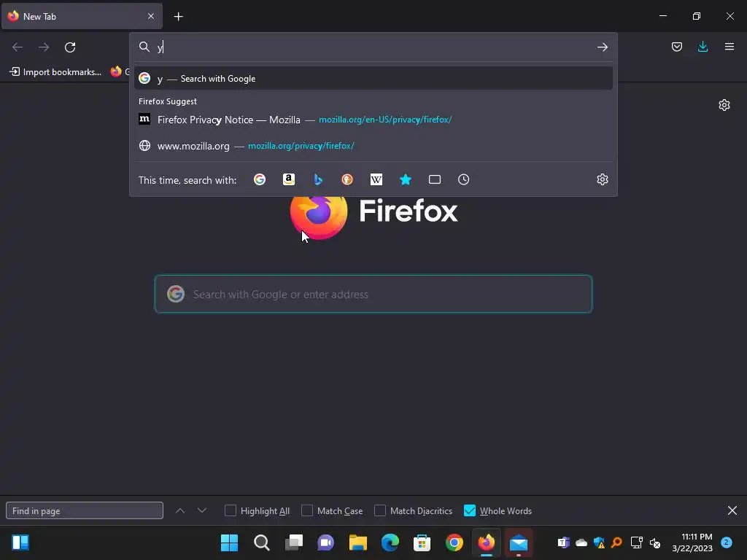Open Save to Pocket icon
Image resolution: width=747 pixels, height=560 pixels.
(676, 47)
